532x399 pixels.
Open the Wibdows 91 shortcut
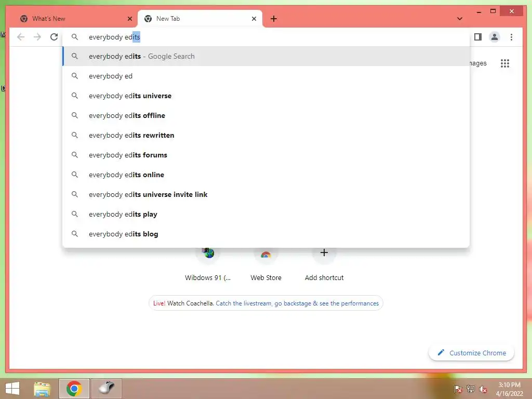[x=208, y=264]
